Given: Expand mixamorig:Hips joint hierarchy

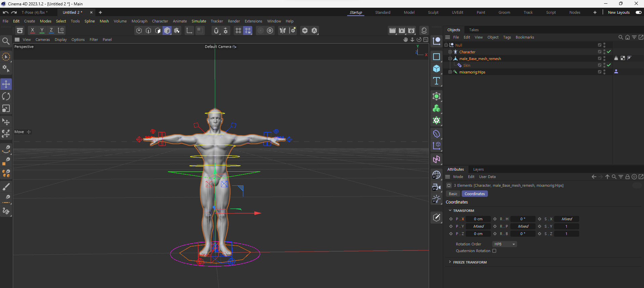Looking at the screenshot, I should click(450, 72).
